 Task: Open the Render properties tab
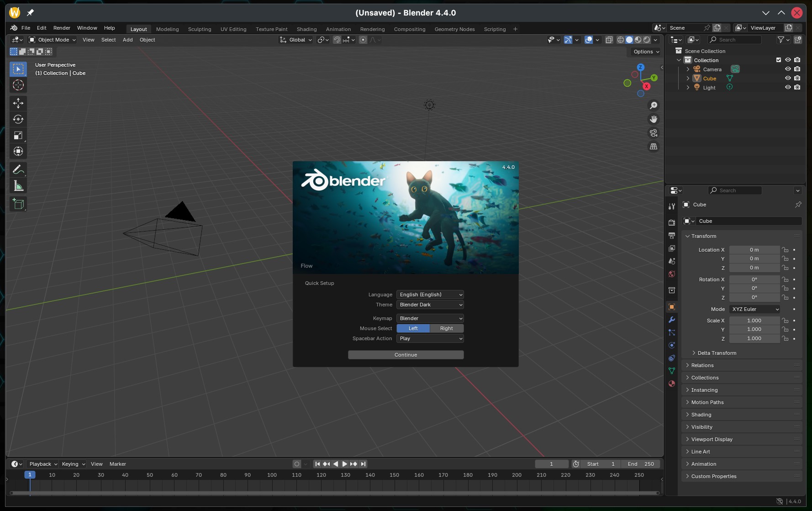(672, 222)
